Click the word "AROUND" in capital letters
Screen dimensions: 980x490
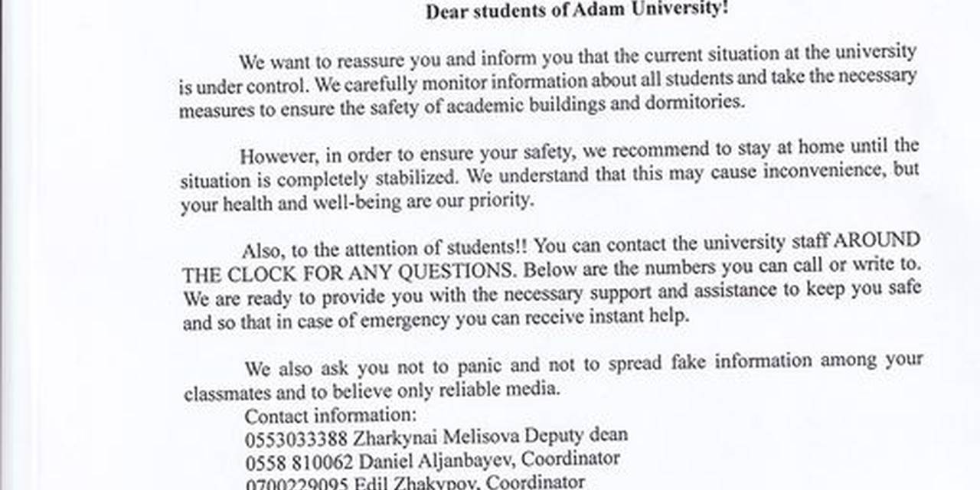tap(876, 240)
